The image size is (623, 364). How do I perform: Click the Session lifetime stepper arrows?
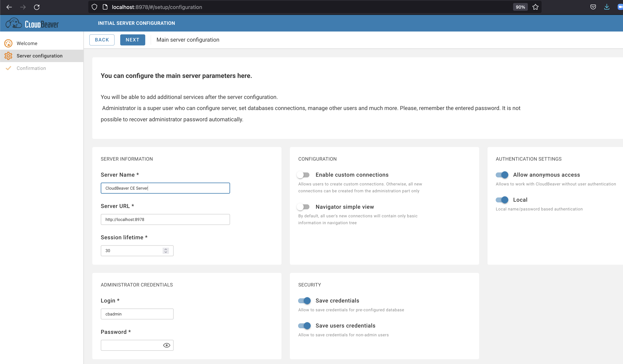(x=166, y=251)
